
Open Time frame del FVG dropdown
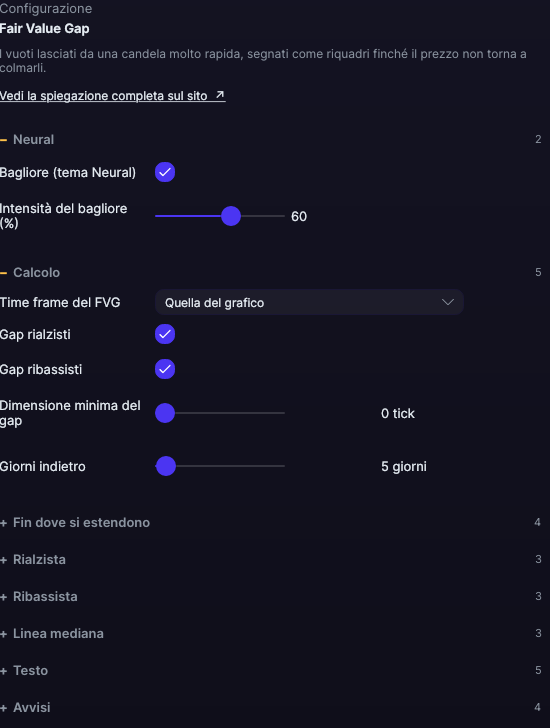coord(309,302)
